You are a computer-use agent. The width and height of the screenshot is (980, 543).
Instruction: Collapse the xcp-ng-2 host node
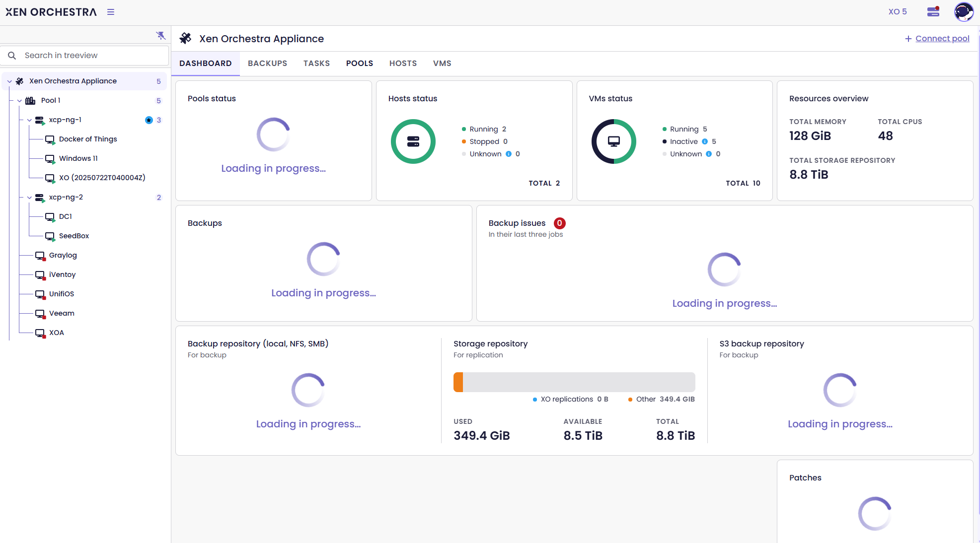click(29, 198)
